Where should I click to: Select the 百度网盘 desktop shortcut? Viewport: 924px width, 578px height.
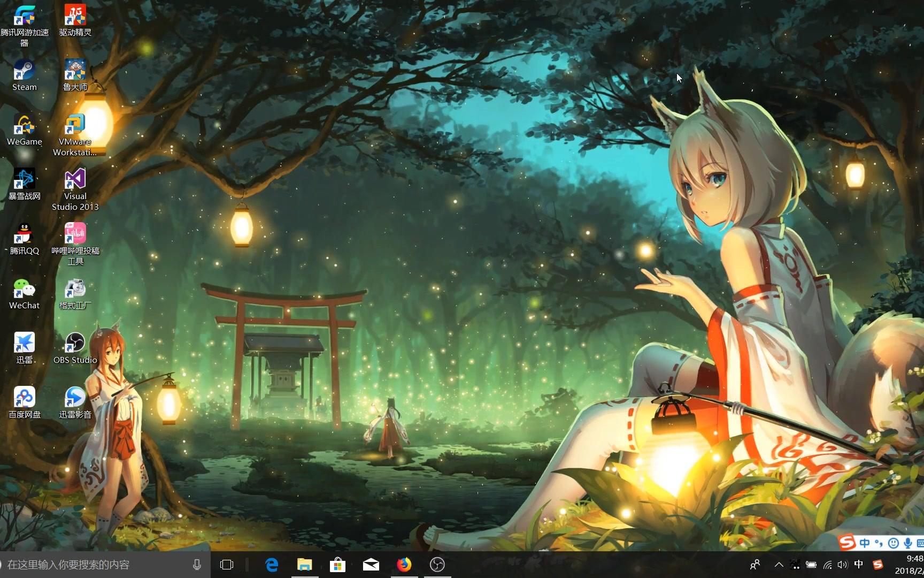(x=25, y=402)
